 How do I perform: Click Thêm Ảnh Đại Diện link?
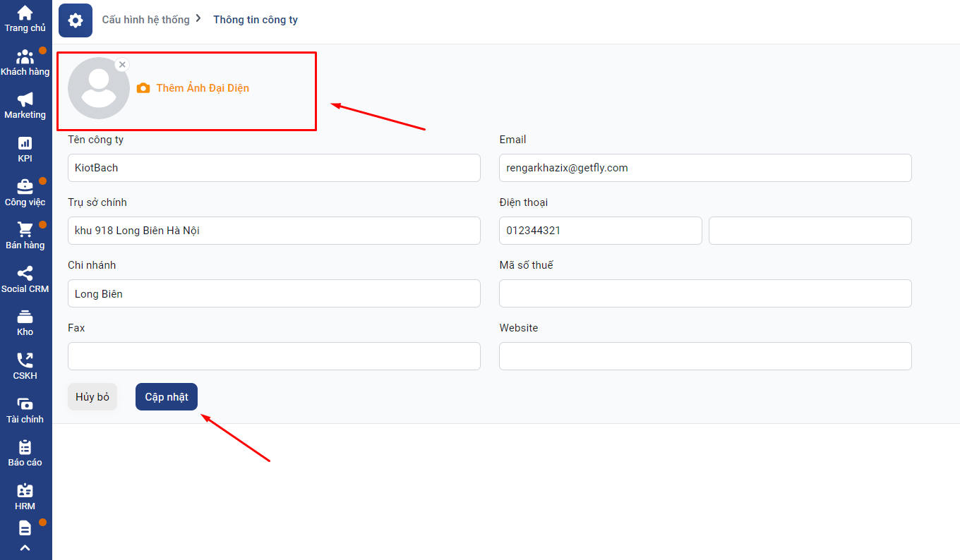202,88
